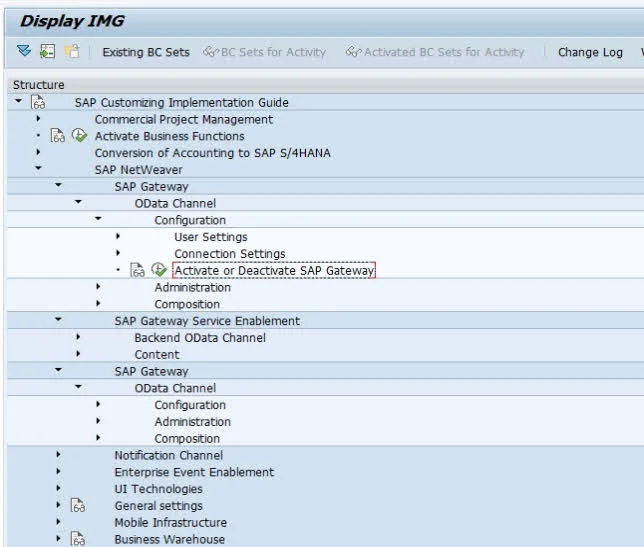Expand the Notification Channel node
644x547 pixels.
pyautogui.click(x=58, y=455)
